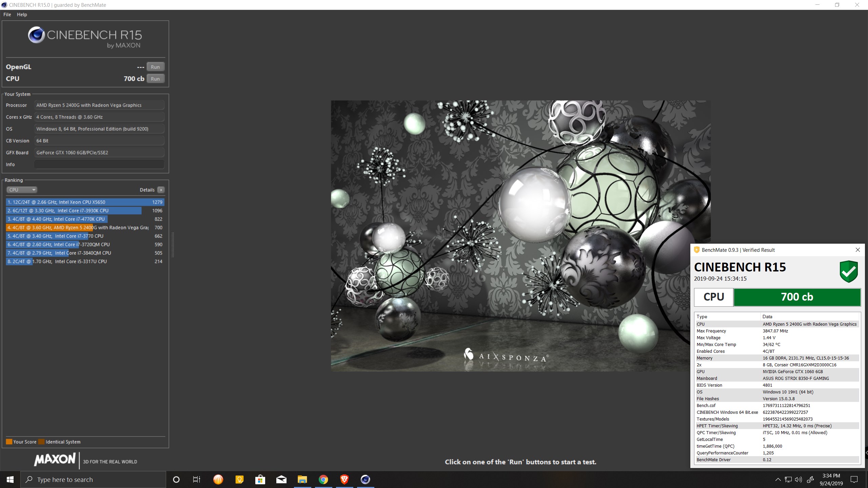
Task: Open the yellow lightbulb taskbar app
Action: click(239, 480)
